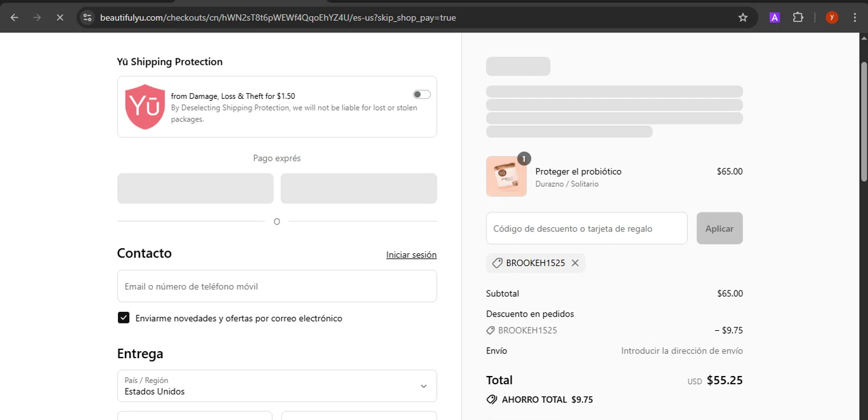This screenshot has width=868, height=420.
Task: Click the Yū shield logo
Action: (145, 106)
